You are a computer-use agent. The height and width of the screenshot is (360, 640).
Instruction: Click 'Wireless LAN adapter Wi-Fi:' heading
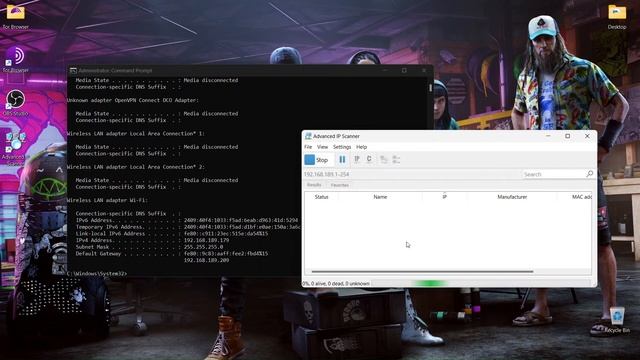107,200
